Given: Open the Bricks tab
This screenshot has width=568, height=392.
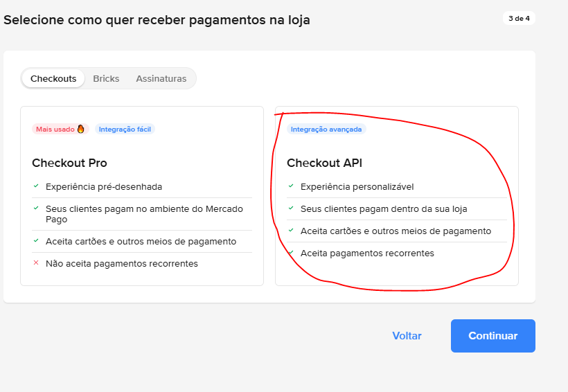Looking at the screenshot, I should click(106, 78).
